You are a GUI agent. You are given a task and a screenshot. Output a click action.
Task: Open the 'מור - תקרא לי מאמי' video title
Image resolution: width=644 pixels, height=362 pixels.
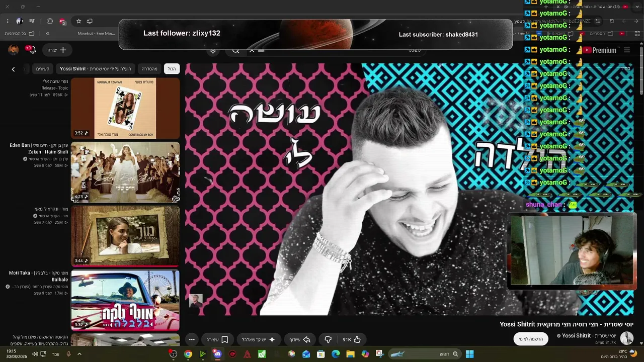tap(51, 209)
